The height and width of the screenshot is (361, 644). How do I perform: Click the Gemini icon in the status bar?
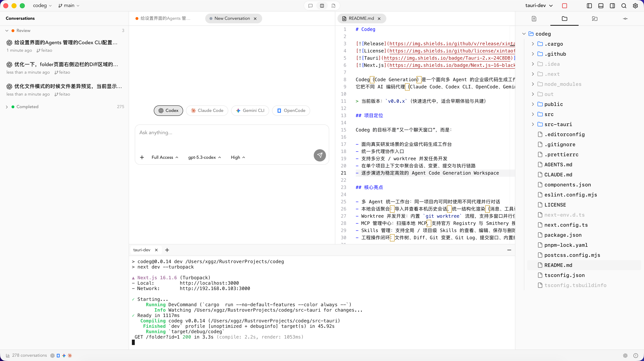tap(64, 355)
